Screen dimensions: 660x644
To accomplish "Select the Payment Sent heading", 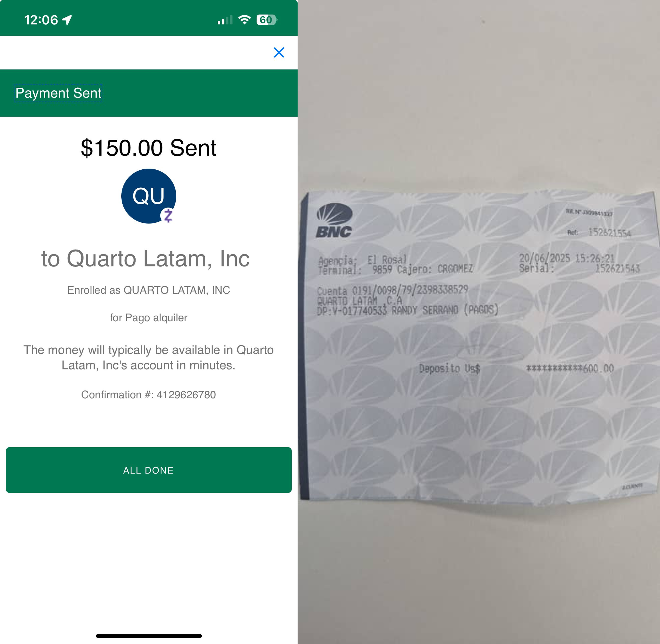I will tap(58, 93).
